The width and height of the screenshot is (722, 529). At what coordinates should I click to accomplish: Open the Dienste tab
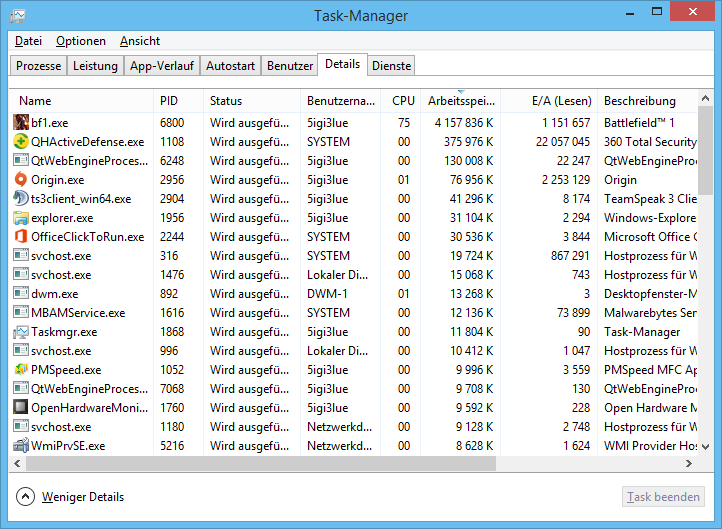click(x=391, y=66)
